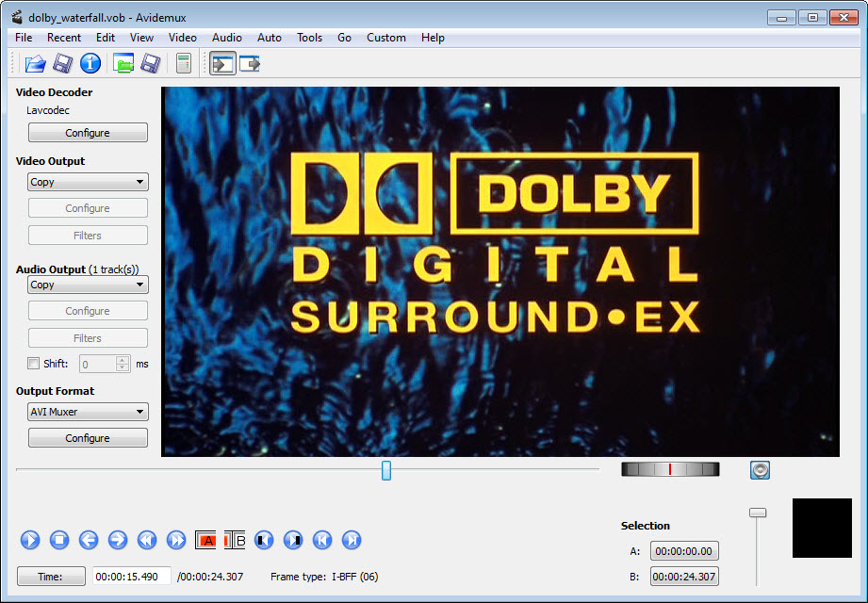Click Configure under Output Format
Image resolution: width=868 pixels, height=603 pixels.
[88, 438]
